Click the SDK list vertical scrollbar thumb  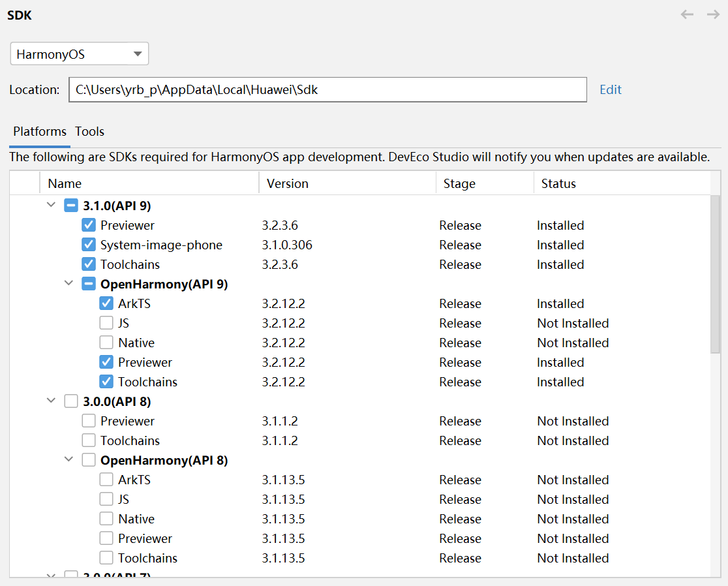click(715, 274)
